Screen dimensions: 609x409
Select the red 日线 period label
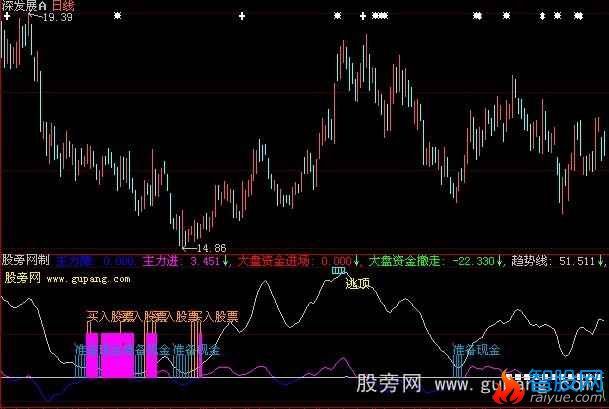click(x=63, y=5)
